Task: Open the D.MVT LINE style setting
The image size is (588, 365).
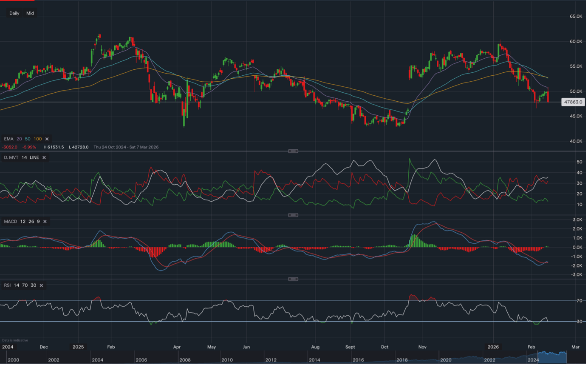Action: (x=34, y=157)
